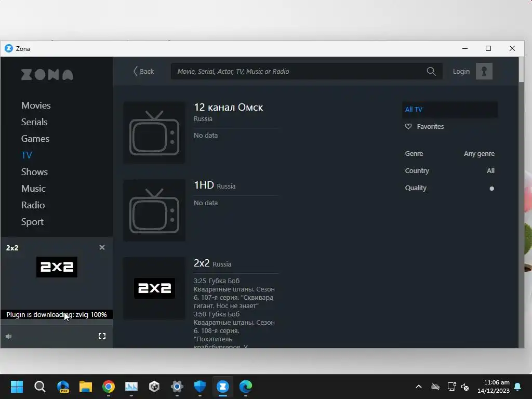Viewport: 532px width, 399px height.
Task: Click the search magnifier icon
Action: [431, 71]
